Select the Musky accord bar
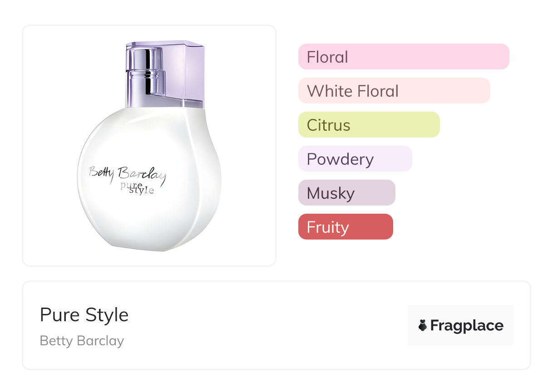 (346, 193)
